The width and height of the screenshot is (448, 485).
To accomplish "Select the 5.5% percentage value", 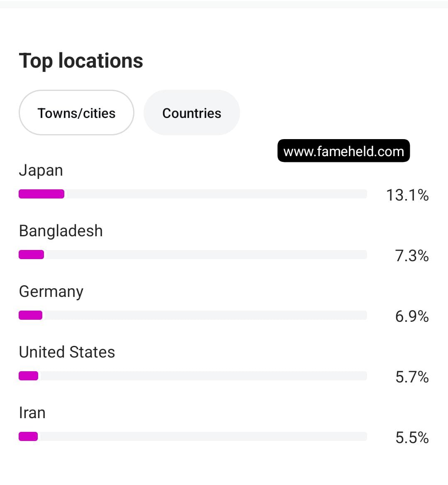I will [x=411, y=437].
